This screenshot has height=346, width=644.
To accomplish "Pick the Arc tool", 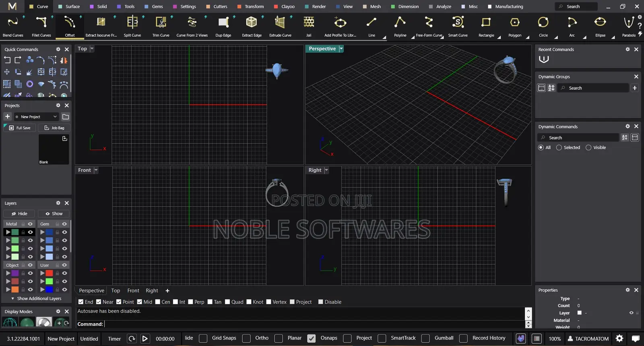I will coord(572,27).
